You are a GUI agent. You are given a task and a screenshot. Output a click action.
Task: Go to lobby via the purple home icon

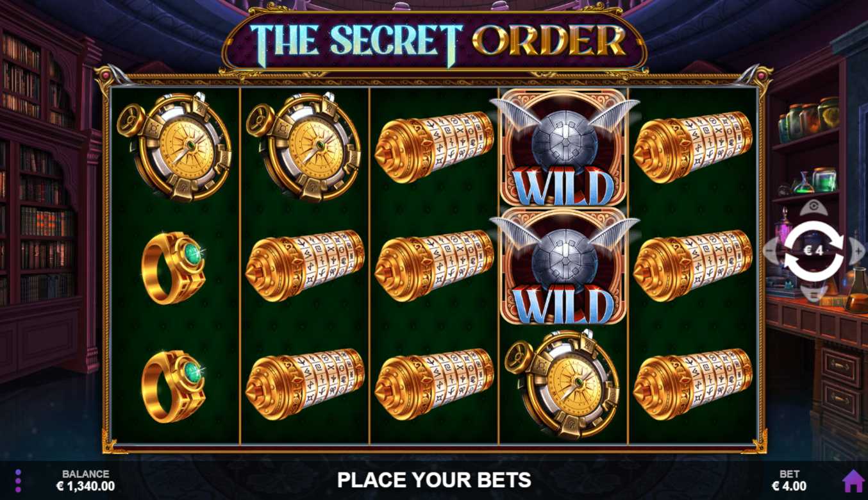click(853, 481)
